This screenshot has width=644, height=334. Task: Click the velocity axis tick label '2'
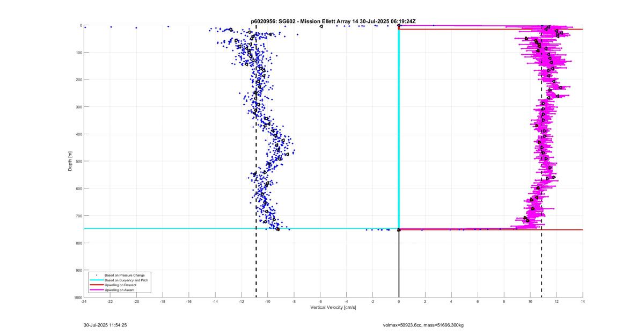click(425, 302)
